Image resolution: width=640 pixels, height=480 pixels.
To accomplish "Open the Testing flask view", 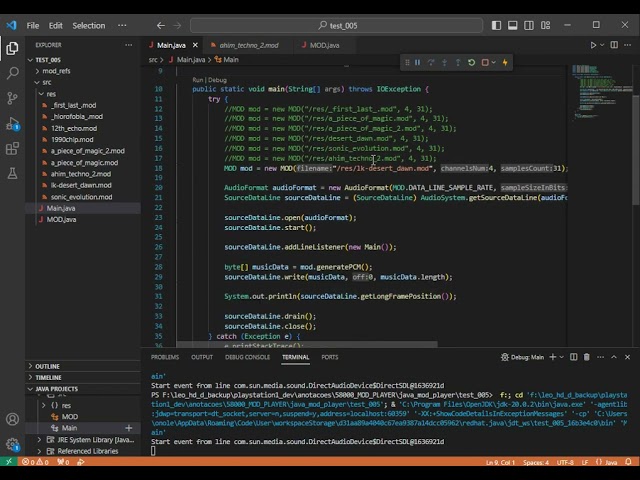I will coord(12,173).
